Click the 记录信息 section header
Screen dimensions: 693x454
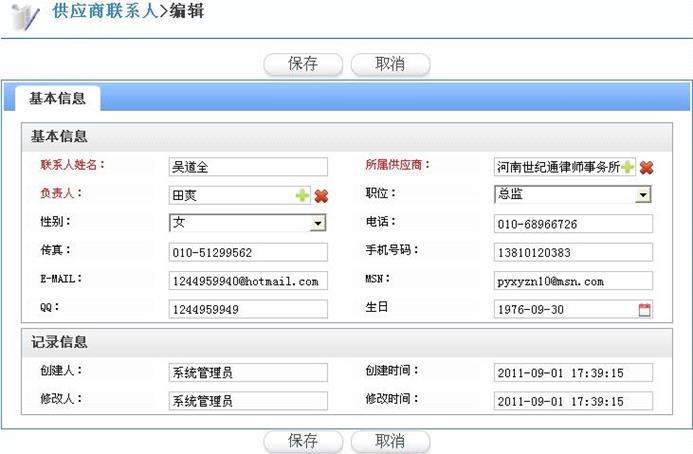[x=347, y=343]
